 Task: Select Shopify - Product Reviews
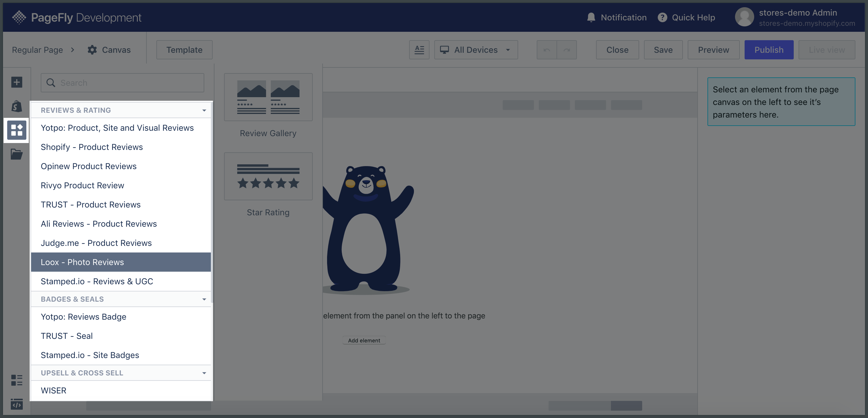pos(121,147)
